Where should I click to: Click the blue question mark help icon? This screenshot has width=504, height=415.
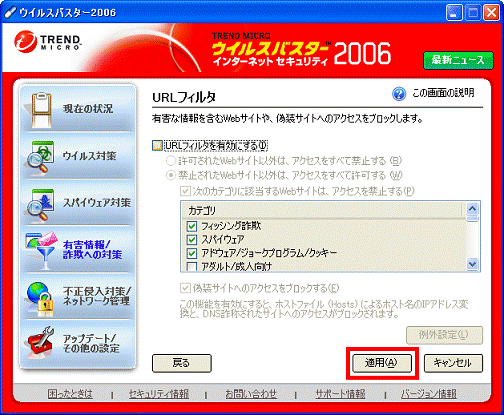(399, 94)
